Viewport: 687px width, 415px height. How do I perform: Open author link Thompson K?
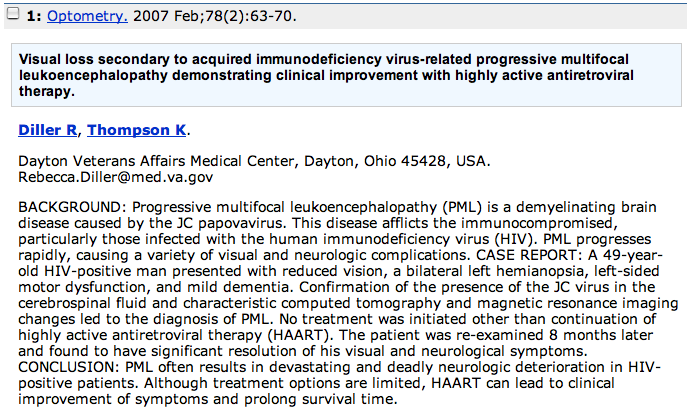[137, 130]
